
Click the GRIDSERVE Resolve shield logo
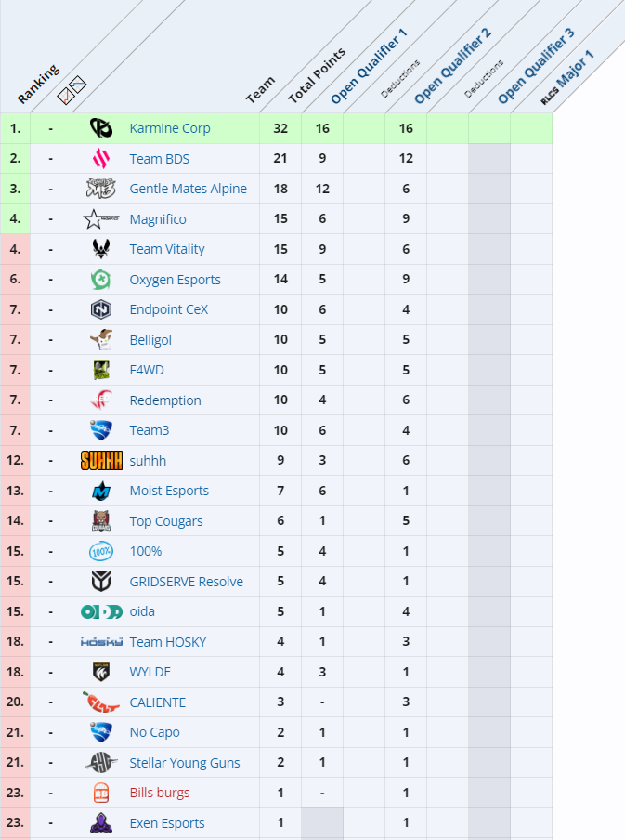pos(100,582)
